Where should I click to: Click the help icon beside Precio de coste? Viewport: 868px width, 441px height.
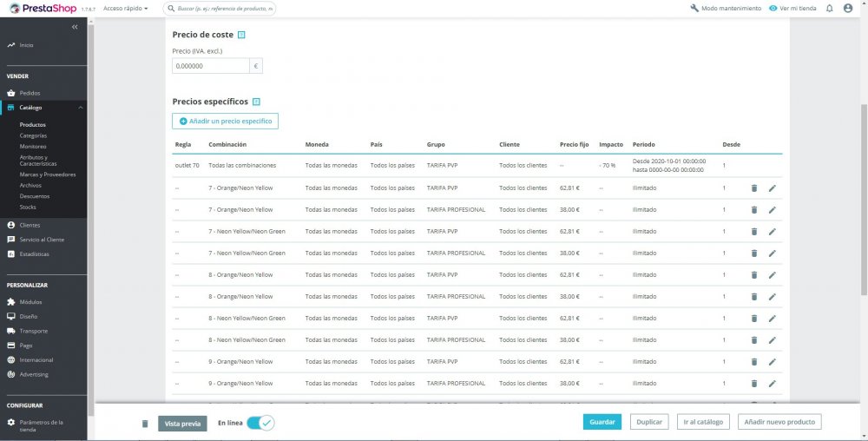241,35
